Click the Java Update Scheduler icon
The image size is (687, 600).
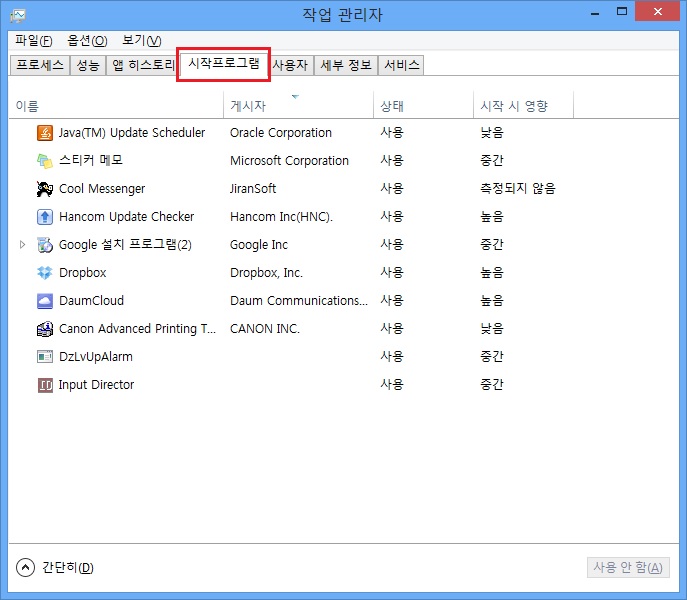(x=45, y=132)
